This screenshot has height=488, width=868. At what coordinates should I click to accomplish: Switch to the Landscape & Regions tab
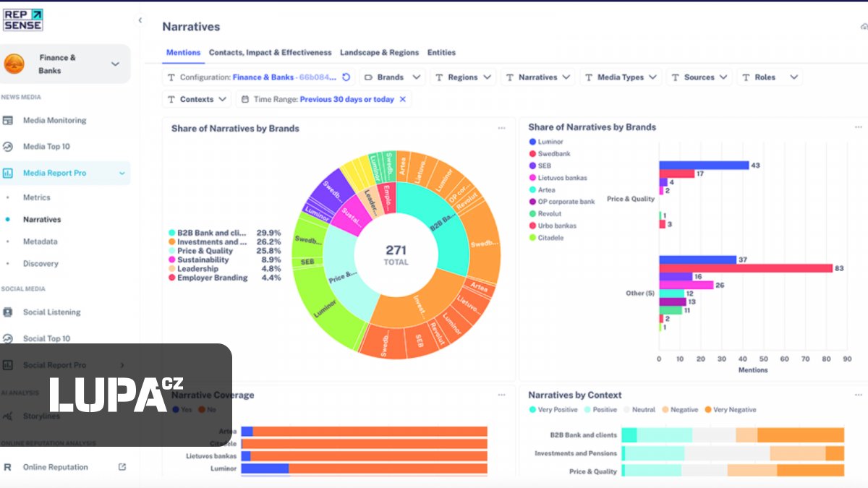point(379,53)
